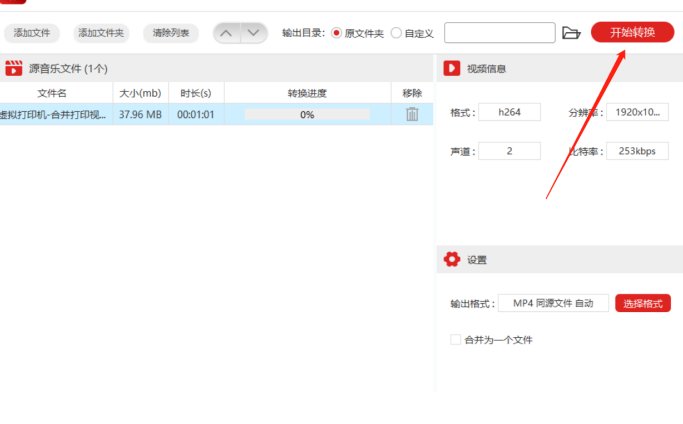Focus the output directory path field
Viewport: 683px width, 424px height.
coord(500,33)
